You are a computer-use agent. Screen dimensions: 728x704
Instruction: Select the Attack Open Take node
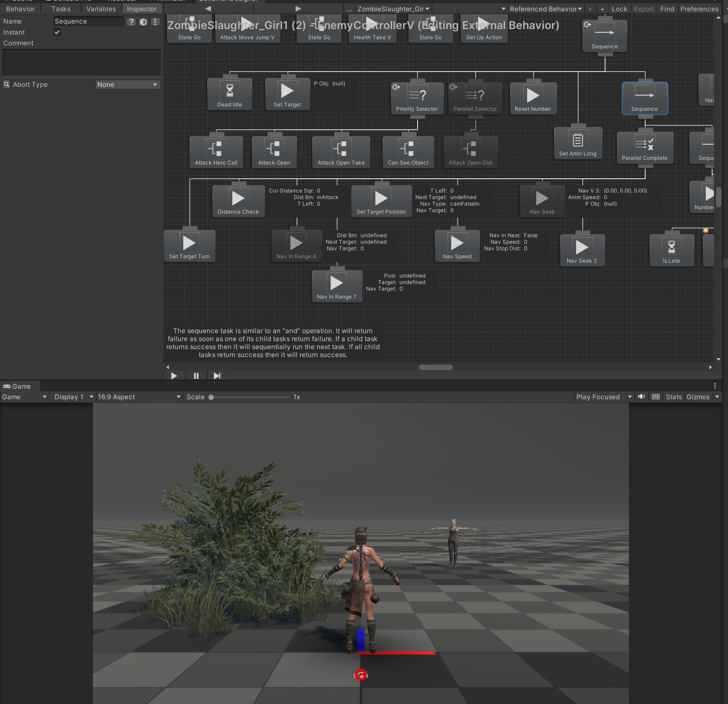(341, 152)
